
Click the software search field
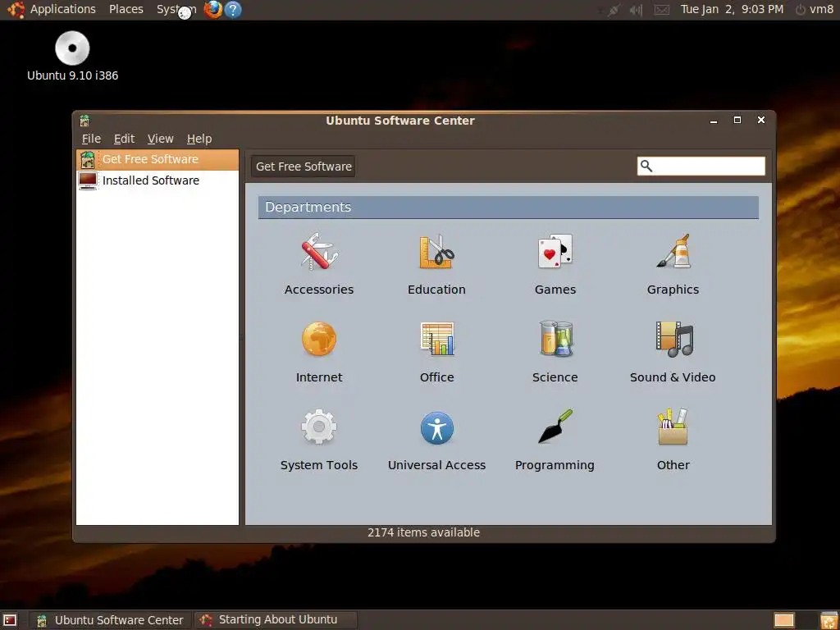click(x=701, y=166)
